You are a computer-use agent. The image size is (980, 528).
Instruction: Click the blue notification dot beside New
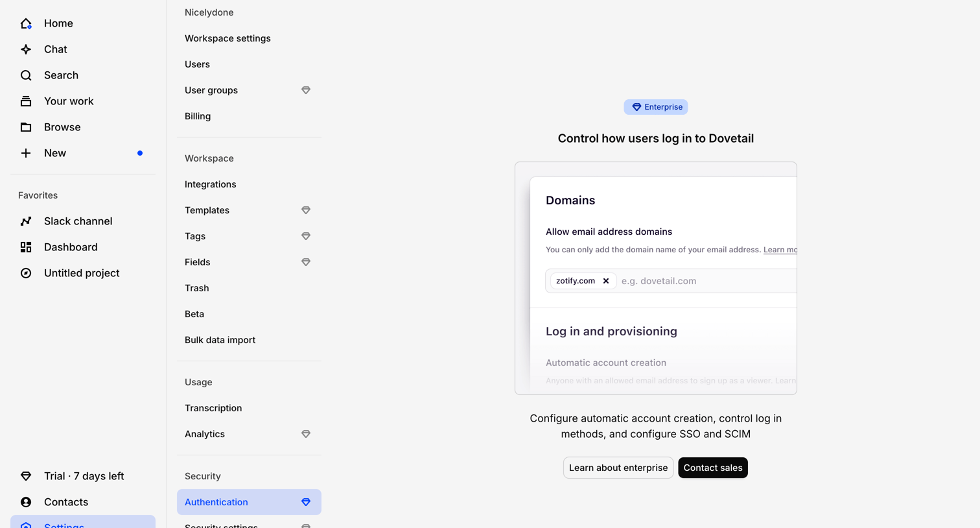[140, 153]
